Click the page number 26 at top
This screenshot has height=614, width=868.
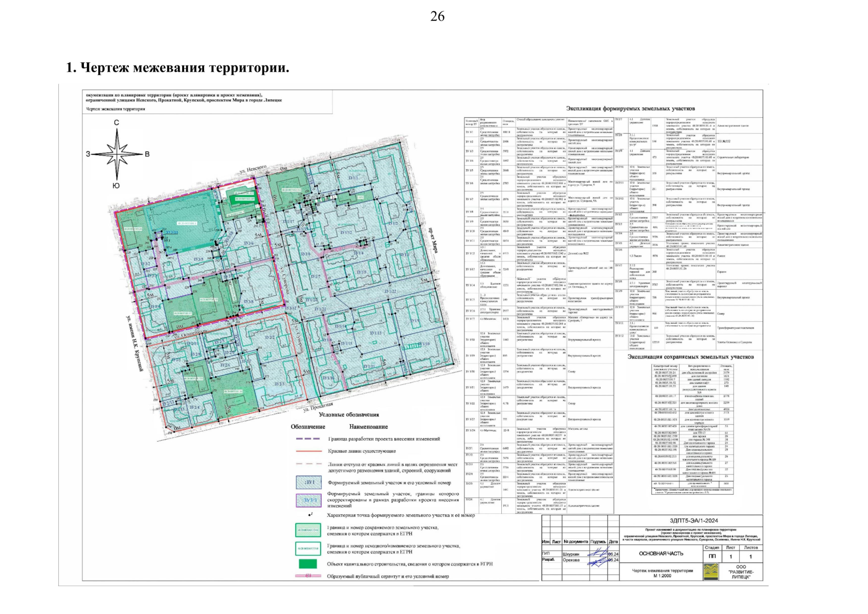pos(437,16)
